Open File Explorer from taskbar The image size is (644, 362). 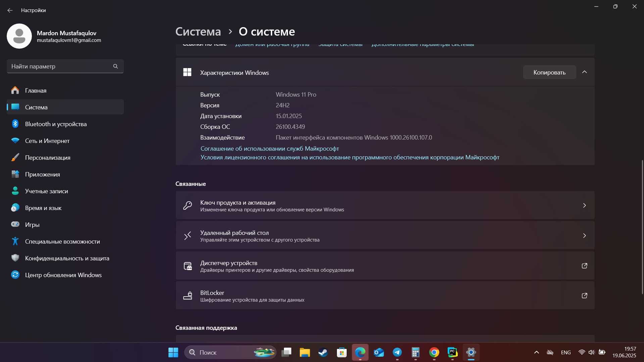pyautogui.click(x=305, y=352)
